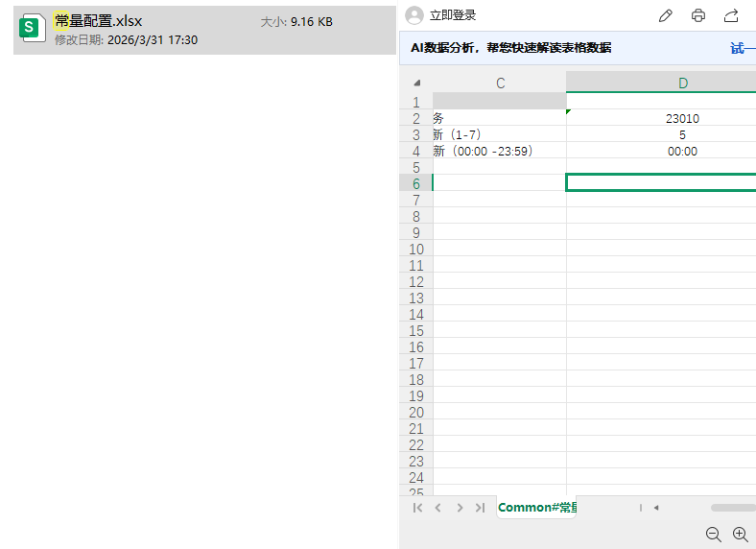Go to the next sheet tab
The height and width of the screenshot is (549, 756).
[x=460, y=508]
